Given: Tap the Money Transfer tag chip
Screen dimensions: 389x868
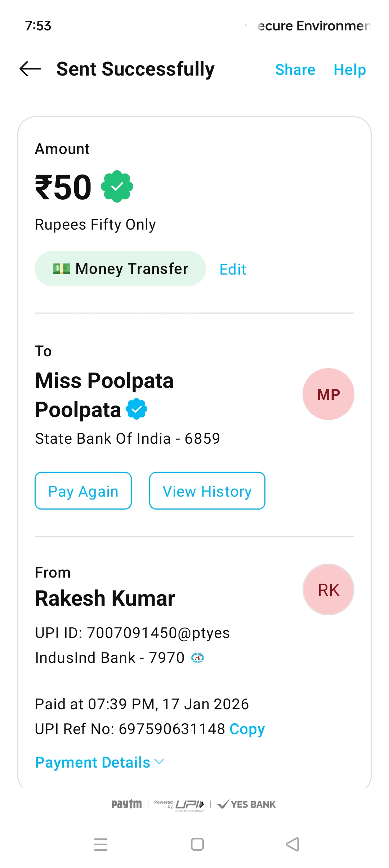Looking at the screenshot, I should point(120,269).
